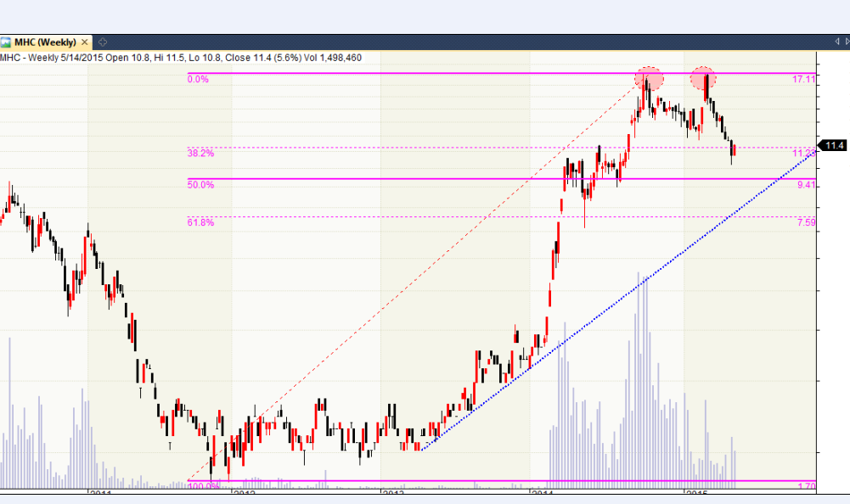
Task: Add a new chart sheet tab
Action: [x=103, y=42]
